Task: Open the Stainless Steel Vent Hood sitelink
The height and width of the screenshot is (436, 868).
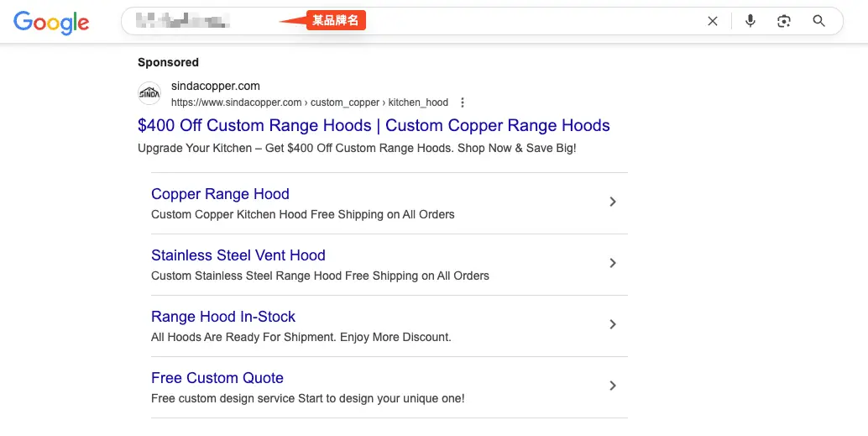Action: click(238, 255)
